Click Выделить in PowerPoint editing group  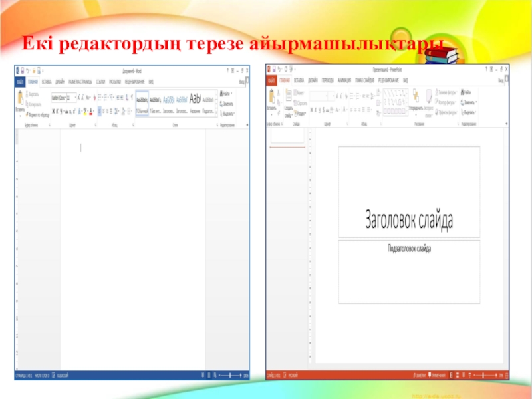coord(468,112)
